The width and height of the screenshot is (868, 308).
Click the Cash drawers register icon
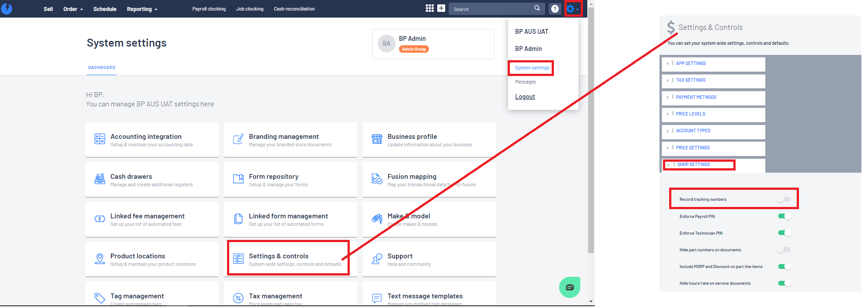(100, 179)
